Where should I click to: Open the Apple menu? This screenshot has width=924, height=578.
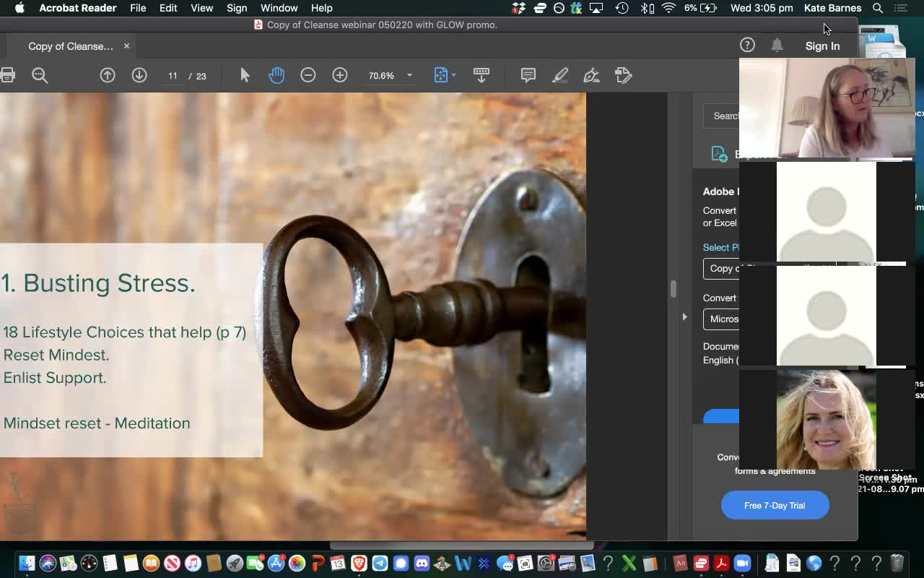point(19,8)
